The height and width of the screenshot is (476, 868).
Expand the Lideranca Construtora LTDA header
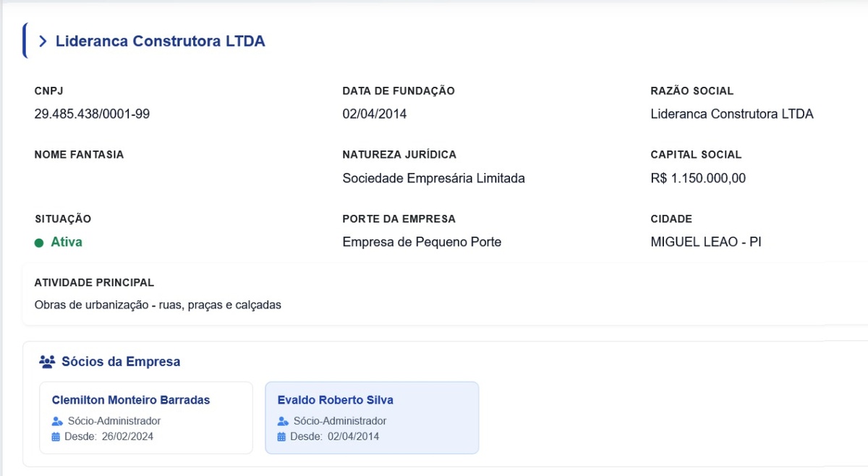159,41
